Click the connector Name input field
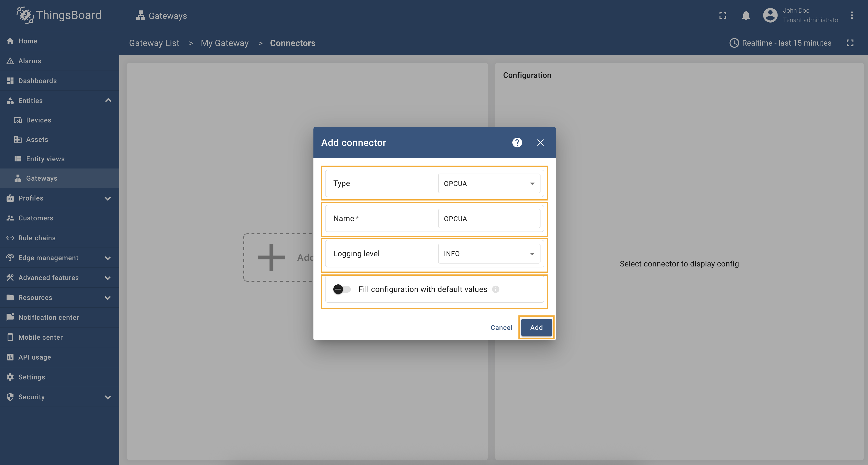This screenshot has height=465, width=868. 489,218
